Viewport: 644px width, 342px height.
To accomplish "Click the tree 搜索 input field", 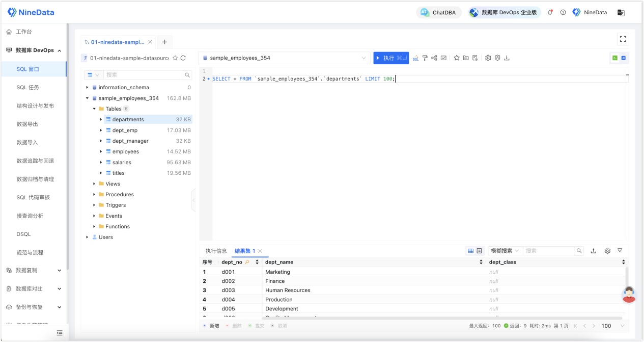I will point(144,75).
